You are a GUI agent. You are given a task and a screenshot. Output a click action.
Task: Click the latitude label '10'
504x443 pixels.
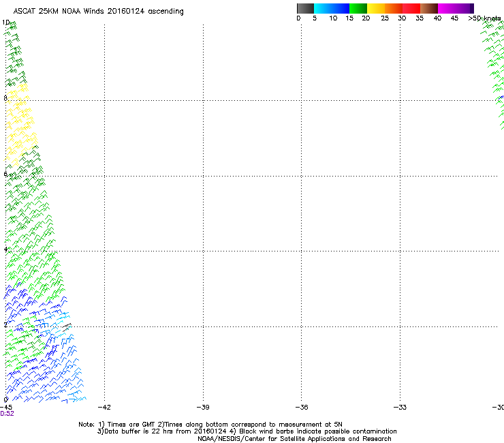coord(5,22)
